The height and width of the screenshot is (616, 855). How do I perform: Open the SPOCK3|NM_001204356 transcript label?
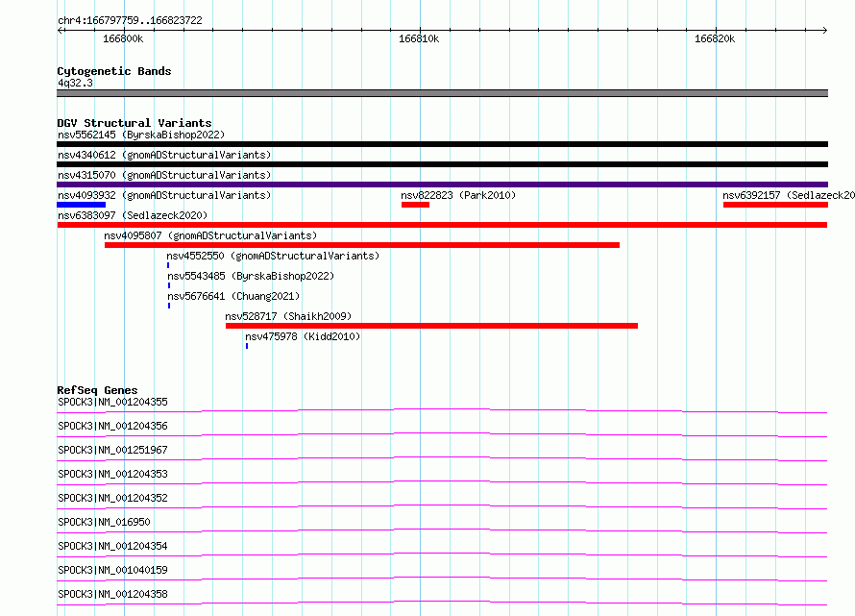click(x=112, y=426)
